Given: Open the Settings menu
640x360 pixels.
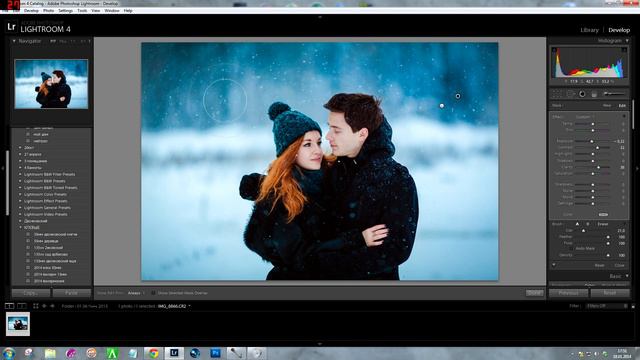Looking at the screenshot, I should coord(65,11).
